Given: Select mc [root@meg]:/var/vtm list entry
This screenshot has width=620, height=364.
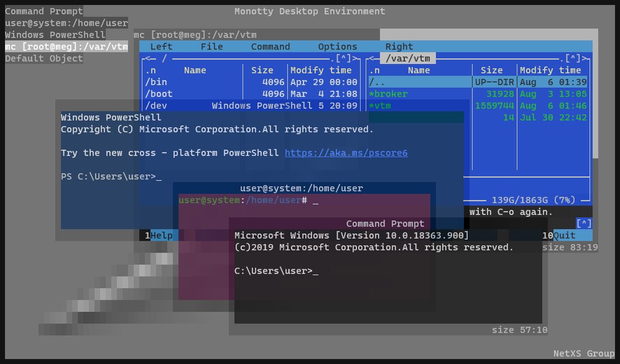Looking at the screenshot, I should click(x=67, y=47).
